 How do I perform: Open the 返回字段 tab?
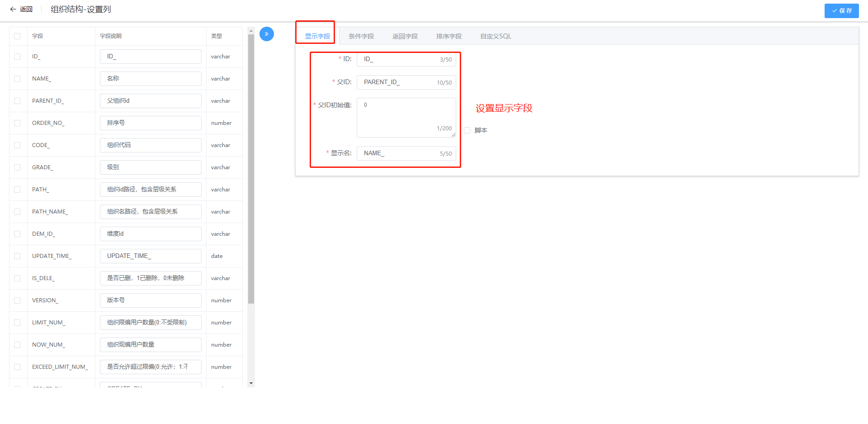405,36
